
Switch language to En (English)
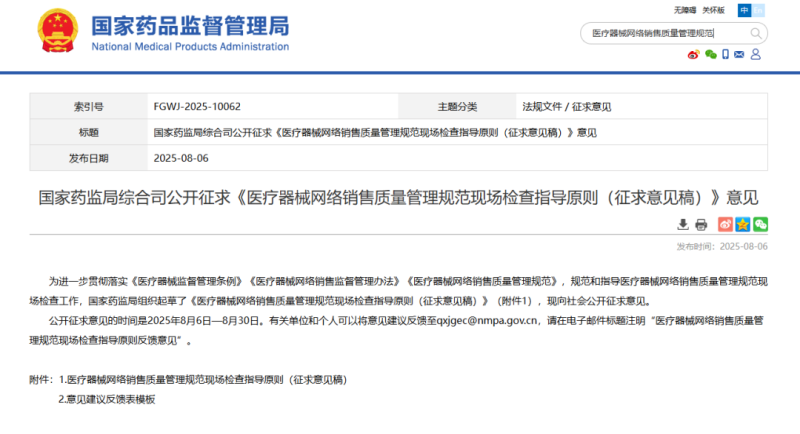click(759, 10)
